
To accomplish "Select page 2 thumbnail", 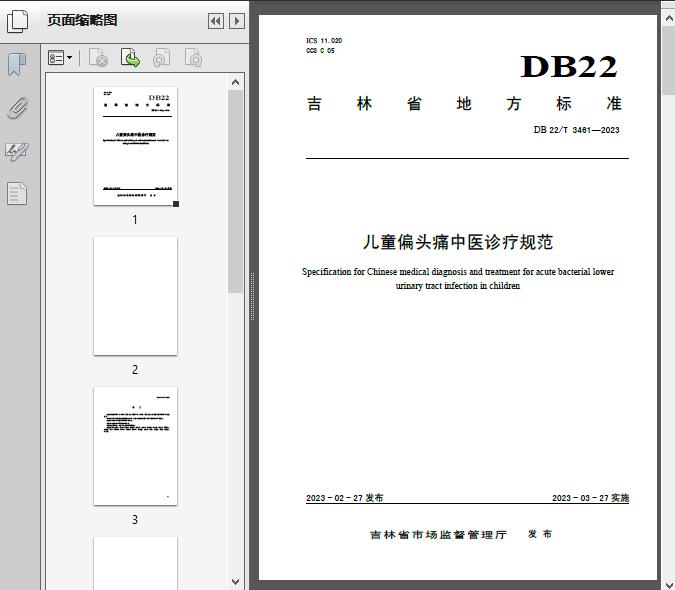I will pos(135,296).
